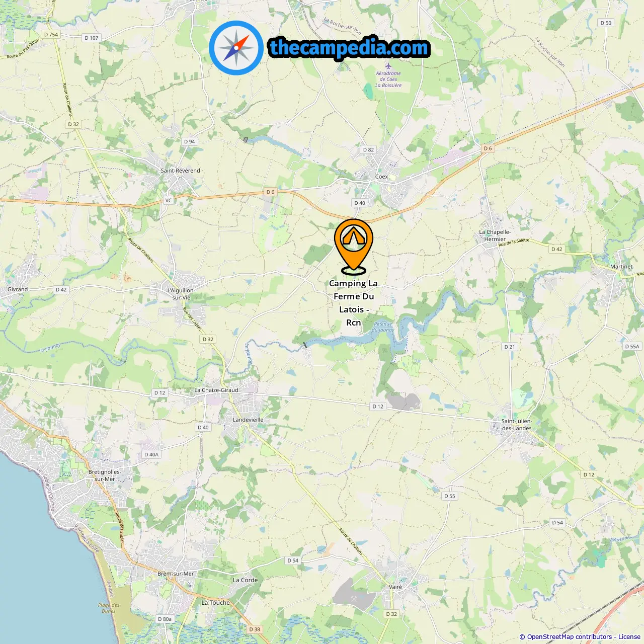This screenshot has height=644, width=644.
Task: Click the D 82 road shield
Action: 368,149
